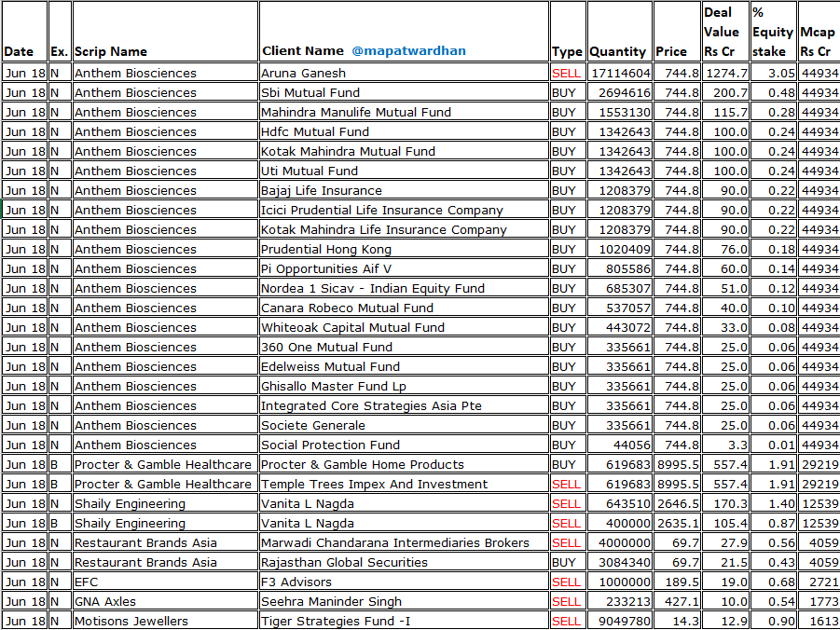
Task: Click the 'Sbi Mutual Fund' cell
Action: 404,92
